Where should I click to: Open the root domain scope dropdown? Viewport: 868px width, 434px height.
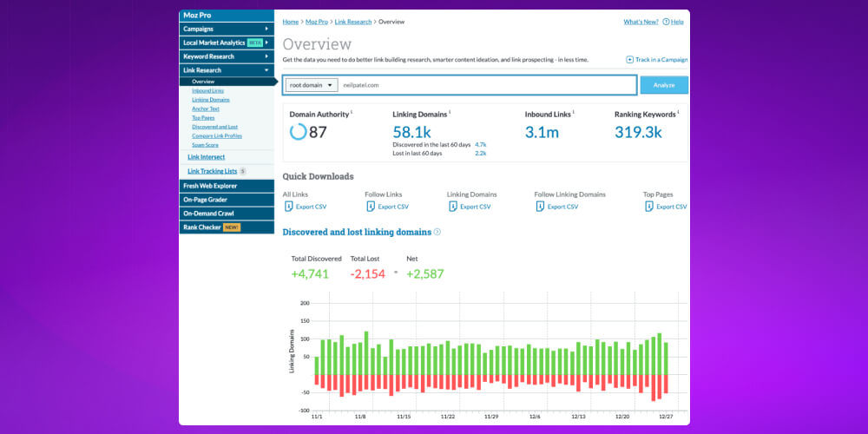[312, 85]
